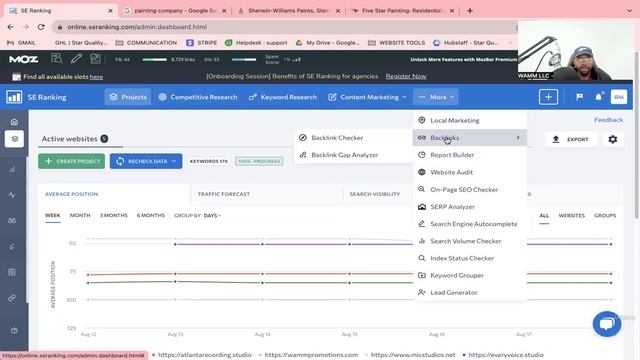Viewport: 640px width, 360px height.
Task: Click the 'here' available slots link
Action: (96, 77)
